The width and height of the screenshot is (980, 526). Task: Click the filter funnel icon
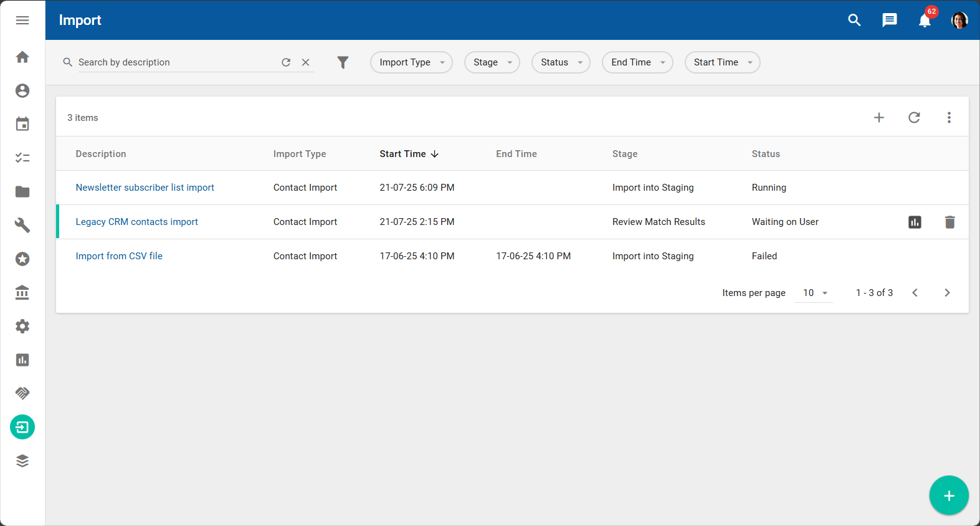coord(343,62)
